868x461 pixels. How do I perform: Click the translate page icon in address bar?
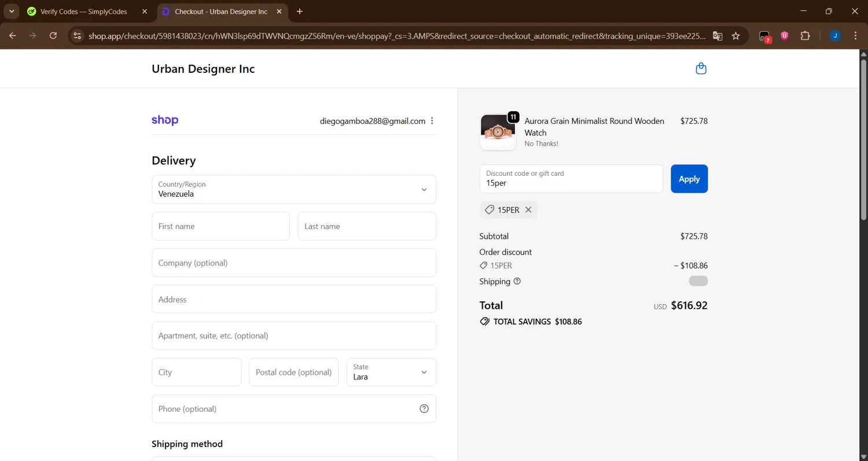pyautogui.click(x=718, y=36)
